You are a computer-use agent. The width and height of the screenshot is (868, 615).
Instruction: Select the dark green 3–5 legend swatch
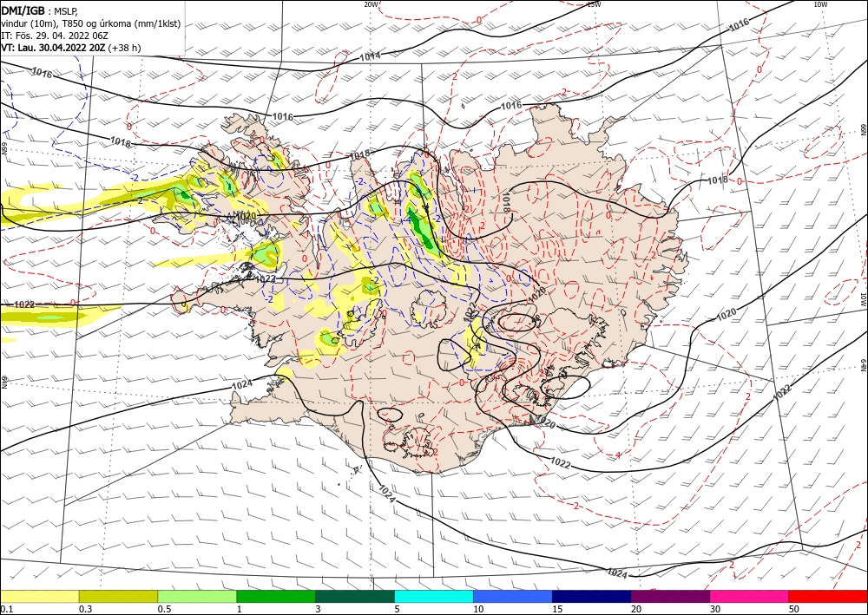click(355, 596)
